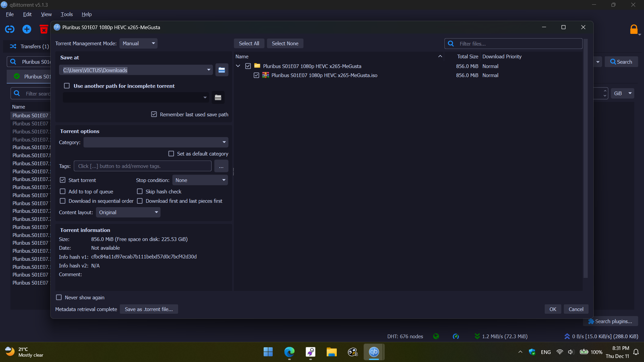Image resolution: width=644 pixels, height=362 pixels.
Task: Open Torrent Management Mode dropdown
Action: click(139, 44)
